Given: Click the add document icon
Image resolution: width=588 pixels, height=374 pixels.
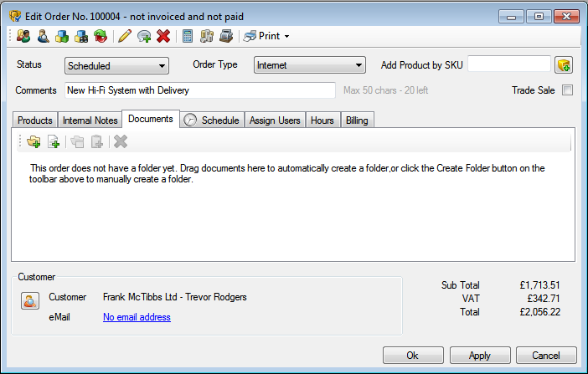Looking at the screenshot, I should pyautogui.click(x=54, y=141).
